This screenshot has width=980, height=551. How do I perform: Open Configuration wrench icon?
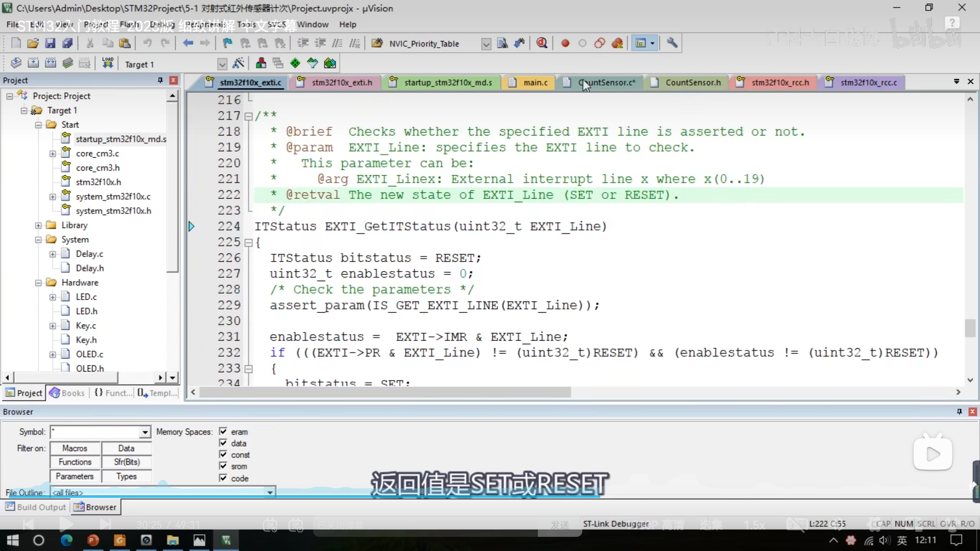coord(672,43)
